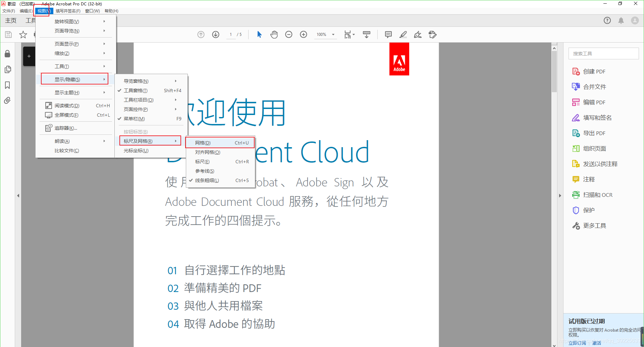Screen dimensions: 644x347
Task: Expand the 导览窗格 submenu
Action: click(x=150, y=81)
